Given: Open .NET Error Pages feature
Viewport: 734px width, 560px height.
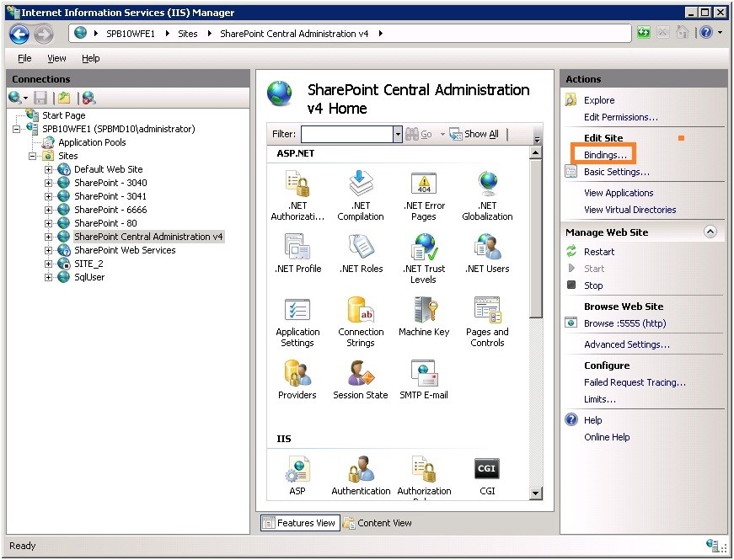Looking at the screenshot, I should [424, 195].
